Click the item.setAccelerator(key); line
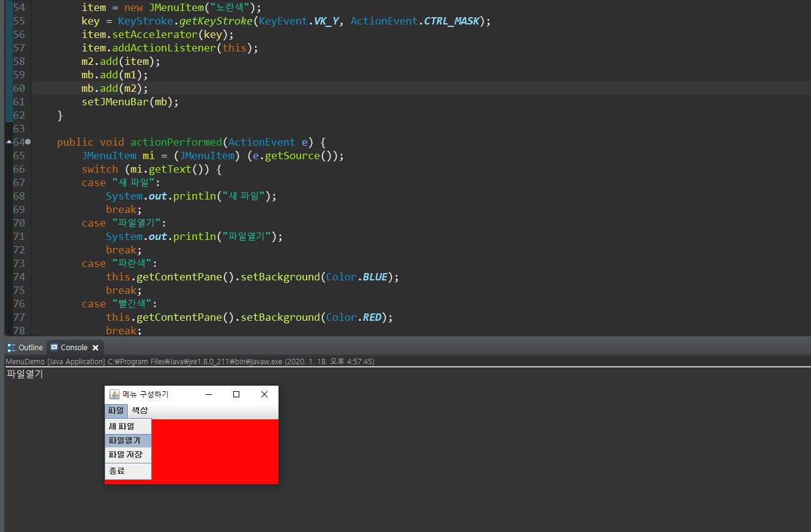 click(x=158, y=34)
